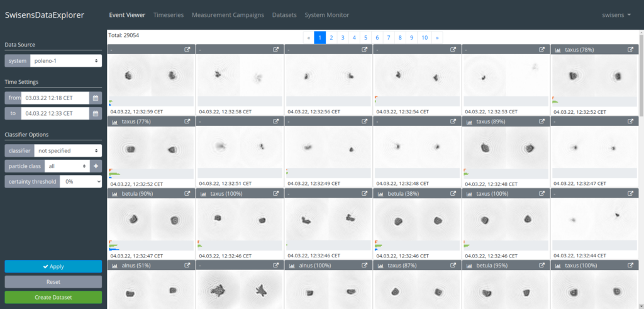Switch to the Timeseries tab
The width and height of the screenshot is (644, 309).
[168, 15]
